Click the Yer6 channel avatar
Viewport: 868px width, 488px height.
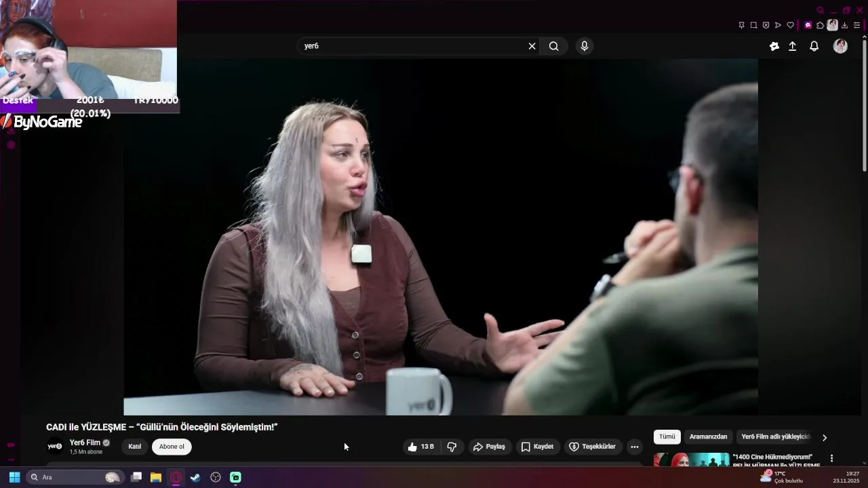point(55,447)
